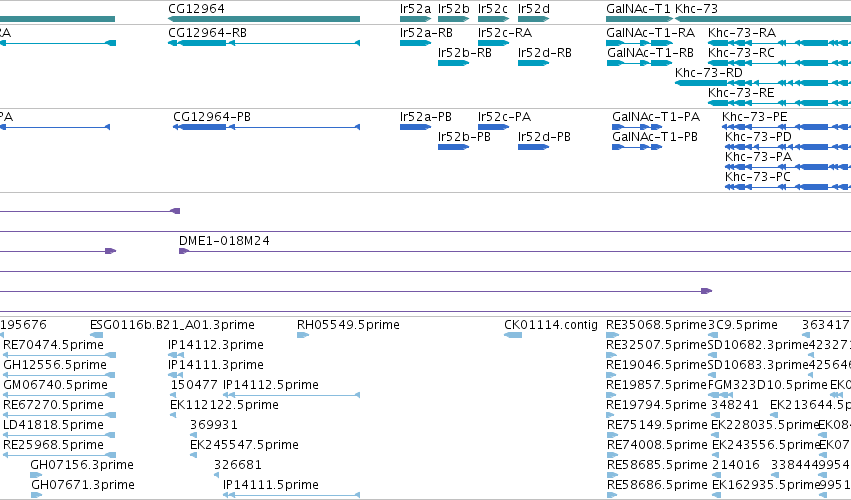Click the RE25968.5prime EST label
This screenshot has width=851, height=500.
pyautogui.click(x=53, y=445)
